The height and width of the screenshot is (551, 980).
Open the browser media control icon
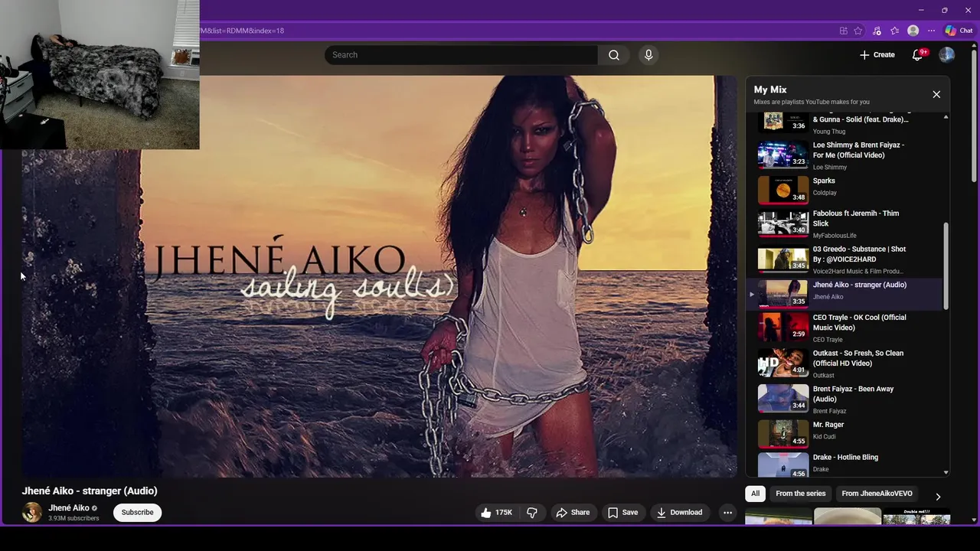877,31
